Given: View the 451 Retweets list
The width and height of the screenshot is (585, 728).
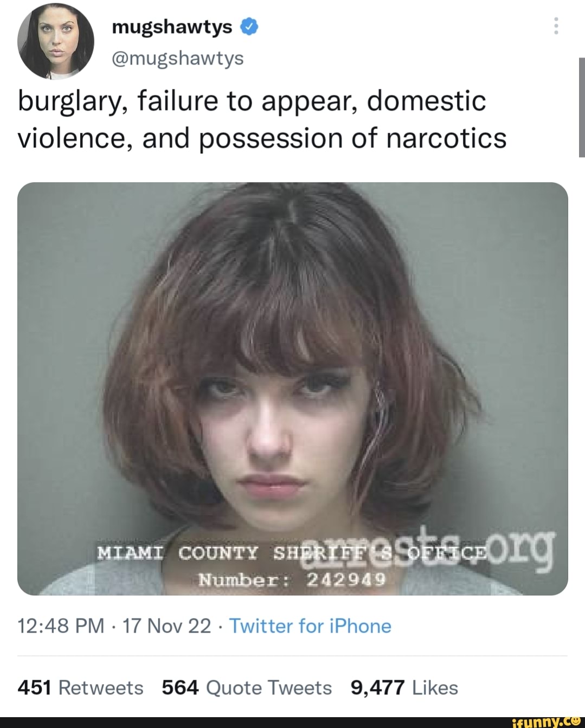Looking at the screenshot, I should (81, 687).
